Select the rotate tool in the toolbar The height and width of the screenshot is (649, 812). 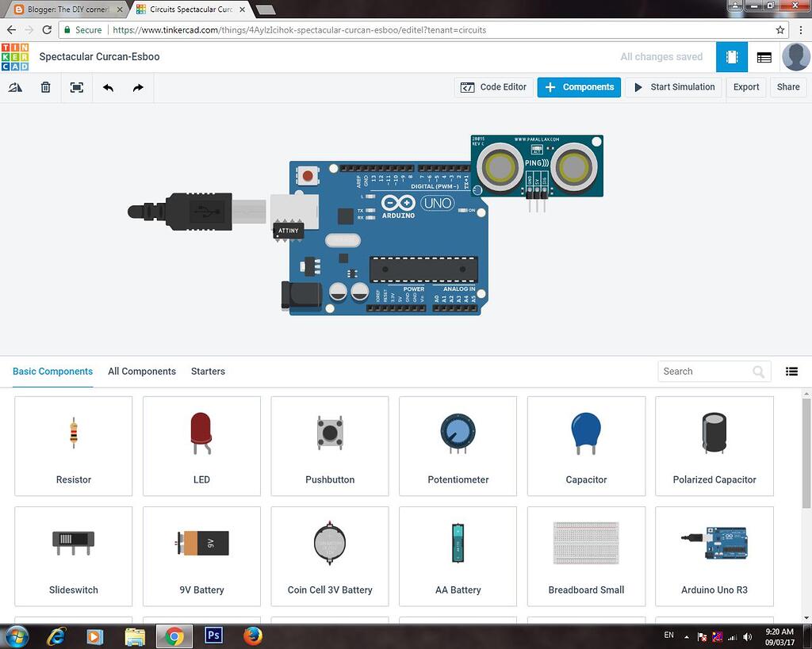tap(16, 87)
